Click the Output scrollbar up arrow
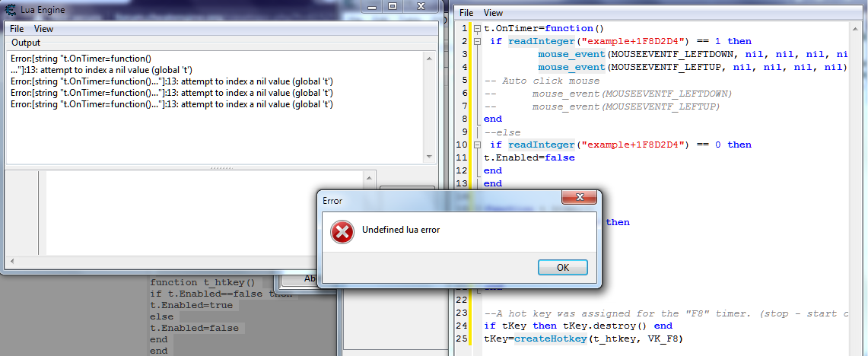 click(429, 58)
